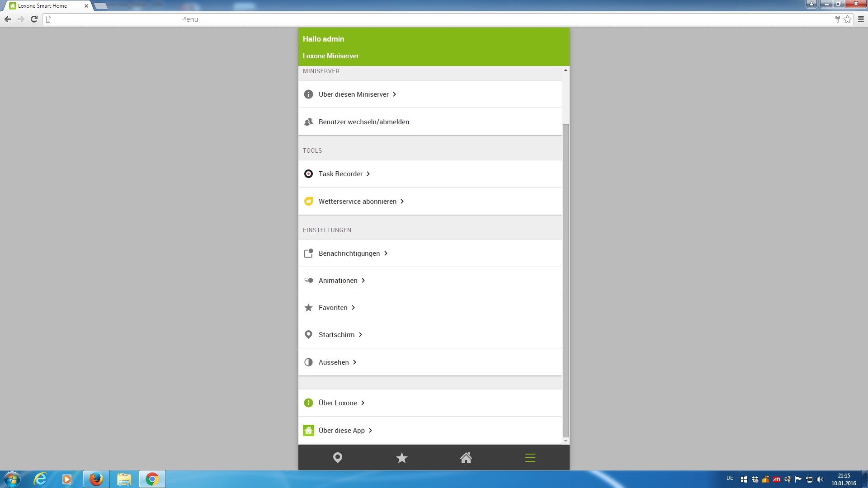Expand the Über diesen Miniserver chevron
The height and width of the screenshot is (488, 868).
pos(394,94)
